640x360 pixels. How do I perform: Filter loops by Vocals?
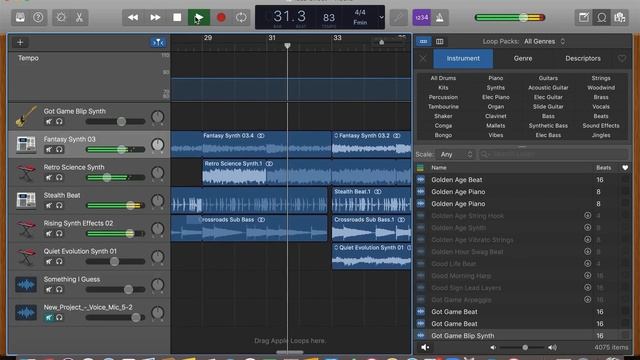pyautogui.click(x=601, y=107)
